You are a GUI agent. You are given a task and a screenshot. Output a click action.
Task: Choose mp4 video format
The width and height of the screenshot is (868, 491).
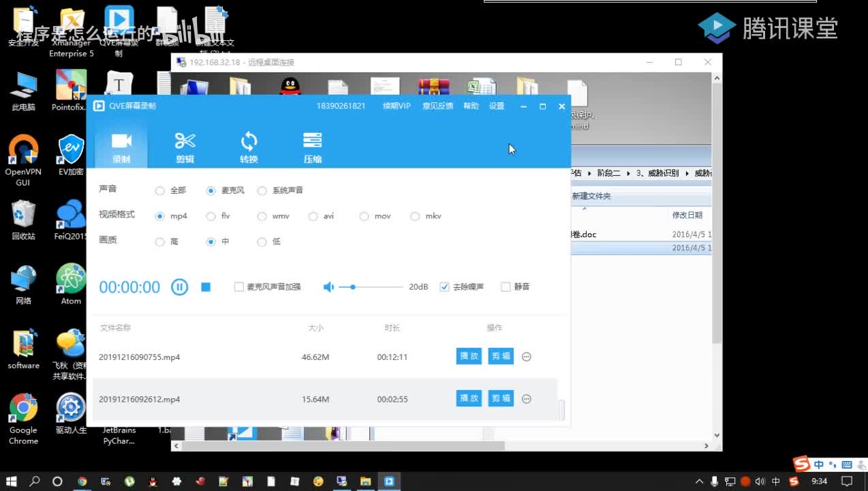click(x=160, y=216)
